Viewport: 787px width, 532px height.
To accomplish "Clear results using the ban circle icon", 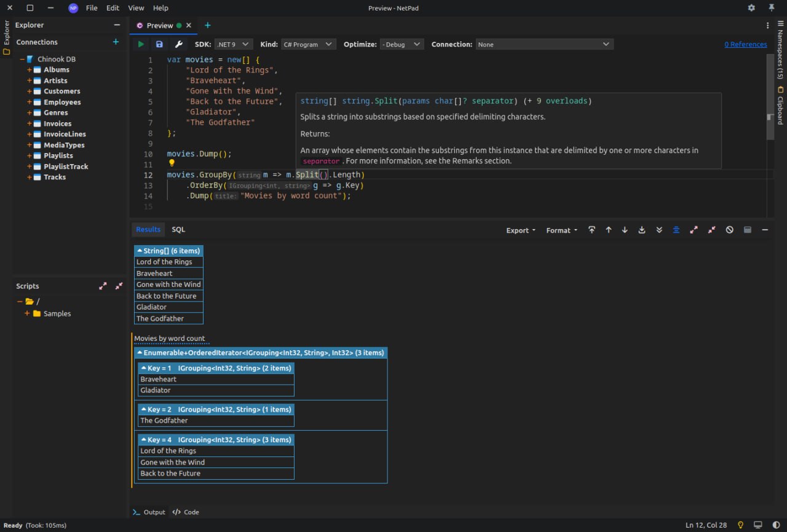I will [x=729, y=230].
